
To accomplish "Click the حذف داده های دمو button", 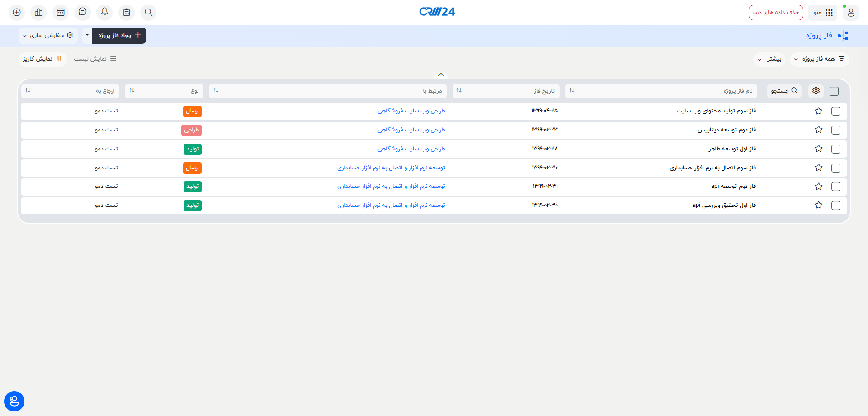I will click(776, 12).
